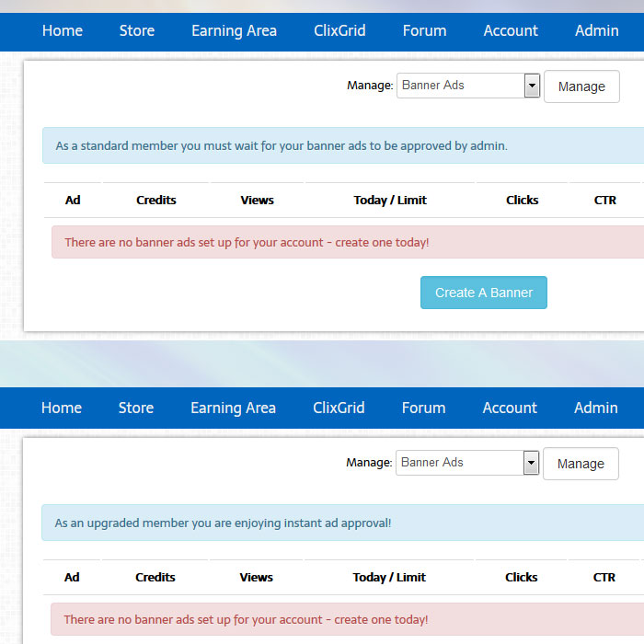This screenshot has height=644, width=644.
Task: Click the Credits column header in the upgraded member table
Action: [155, 577]
